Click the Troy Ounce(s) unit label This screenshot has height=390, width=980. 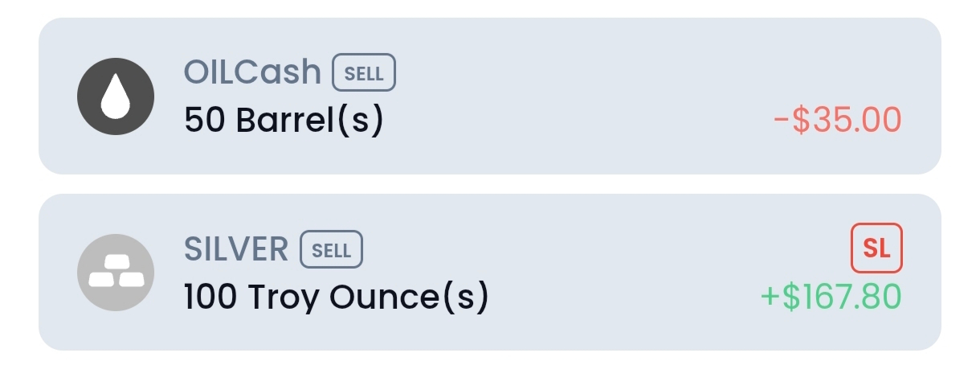[368, 298]
